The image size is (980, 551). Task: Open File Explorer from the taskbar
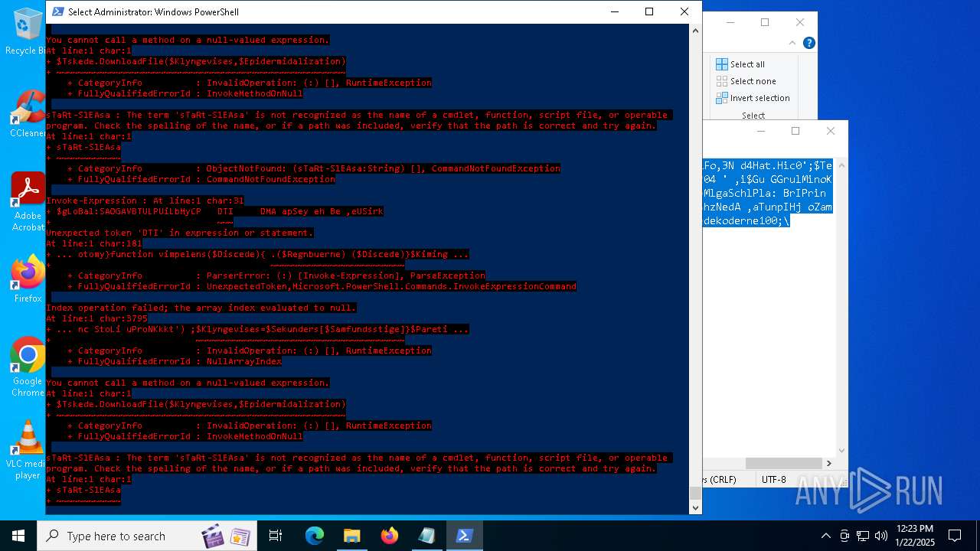click(352, 536)
